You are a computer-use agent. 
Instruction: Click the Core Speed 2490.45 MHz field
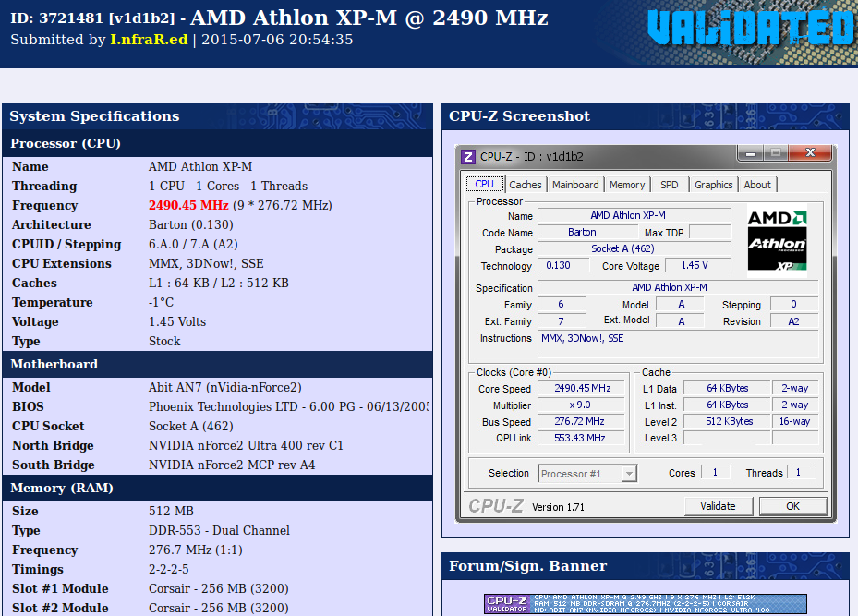click(582, 388)
